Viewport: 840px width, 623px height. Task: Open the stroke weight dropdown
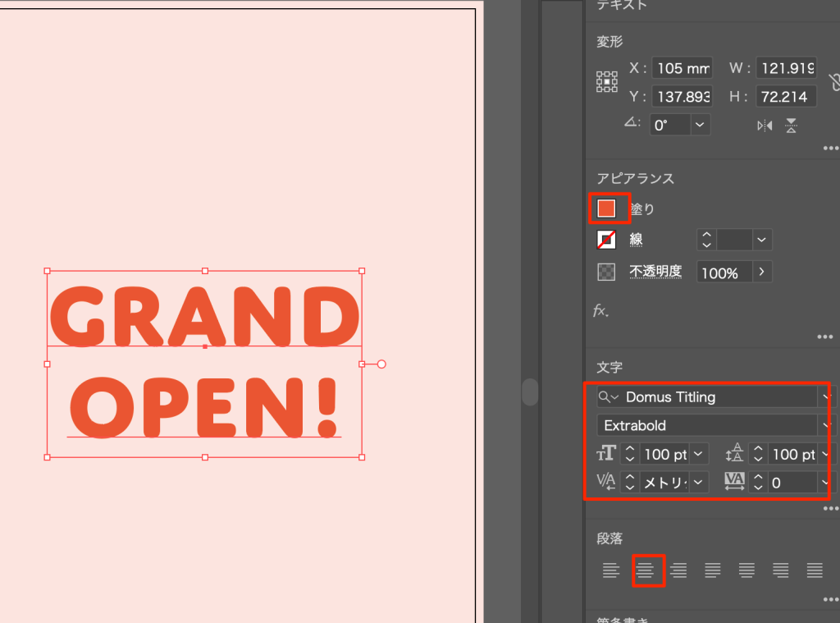click(x=762, y=240)
